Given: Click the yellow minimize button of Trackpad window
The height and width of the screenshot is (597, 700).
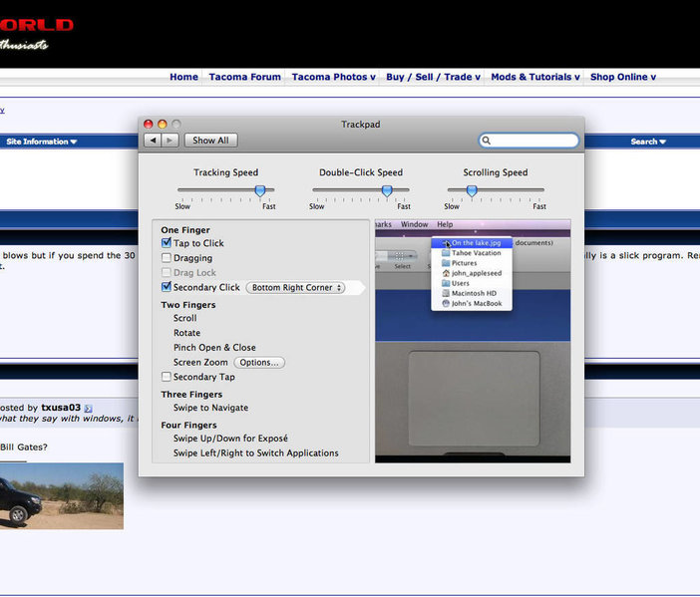Looking at the screenshot, I should pyautogui.click(x=163, y=124).
